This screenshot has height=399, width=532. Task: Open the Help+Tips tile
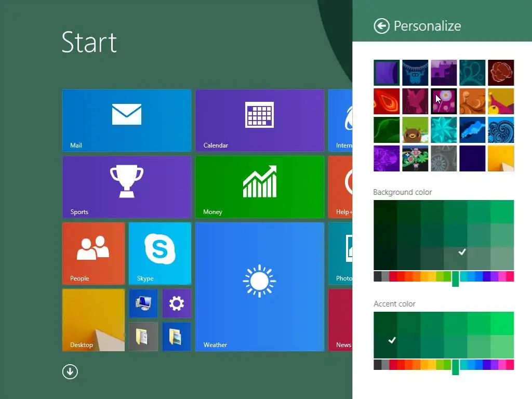point(340,187)
